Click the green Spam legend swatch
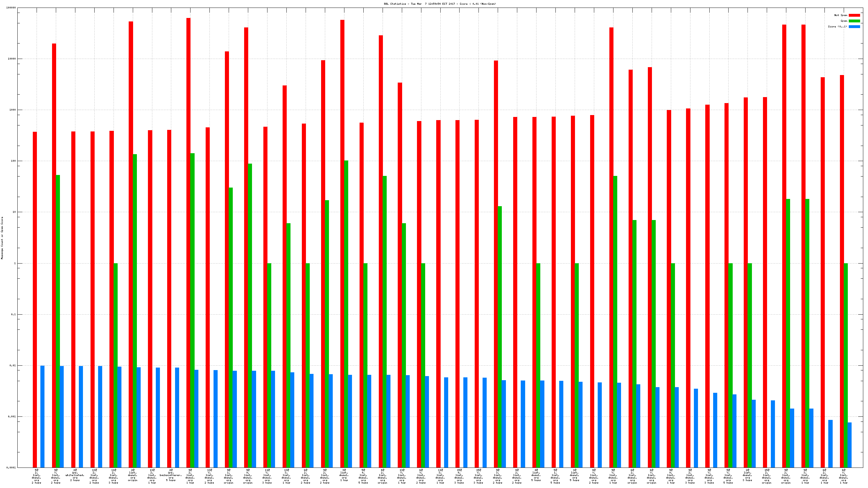Screen dimensions: 868x488 pos(854,21)
